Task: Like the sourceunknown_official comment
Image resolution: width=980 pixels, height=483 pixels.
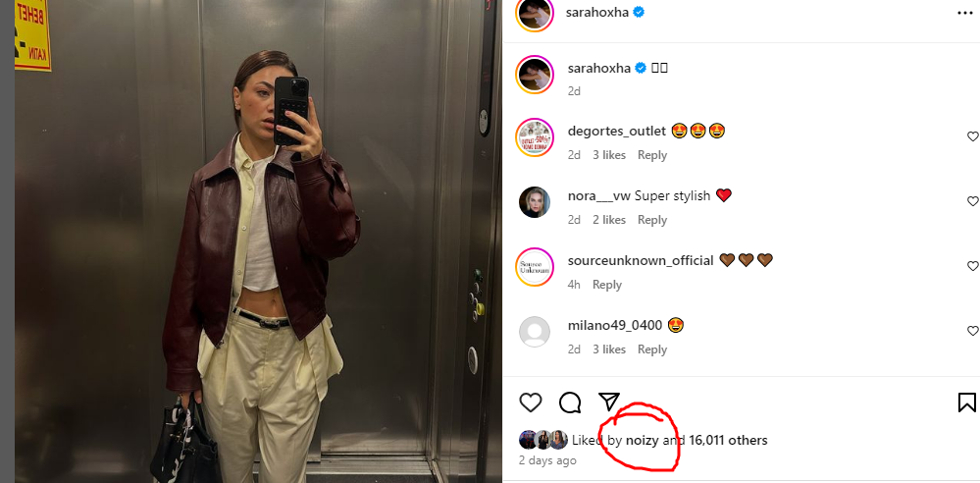Action: 972,266
